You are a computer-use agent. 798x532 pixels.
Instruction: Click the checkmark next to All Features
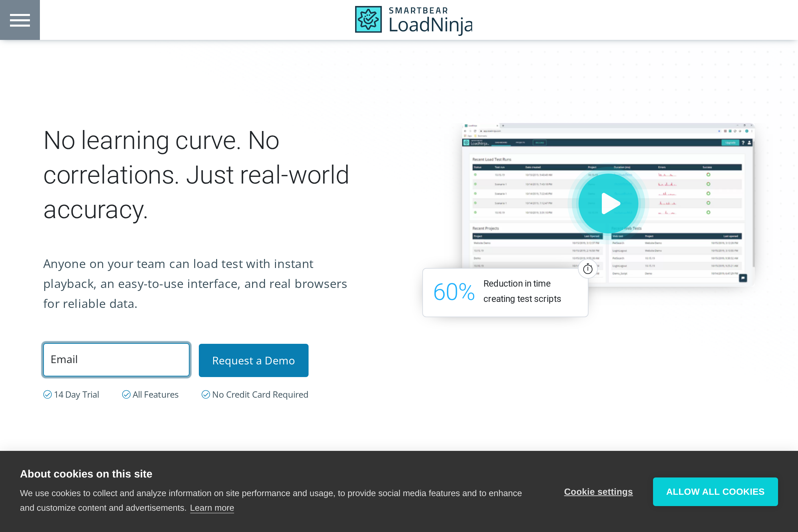click(126, 394)
